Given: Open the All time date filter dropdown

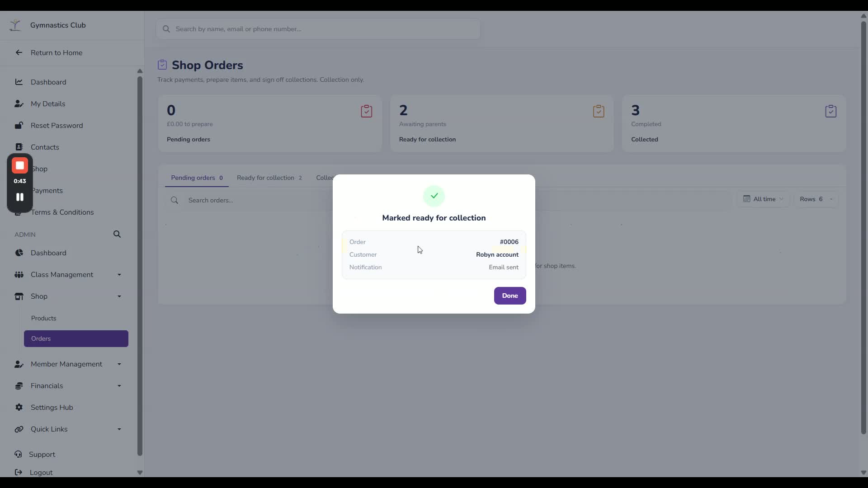Looking at the screenshot, I should point(764,199).
